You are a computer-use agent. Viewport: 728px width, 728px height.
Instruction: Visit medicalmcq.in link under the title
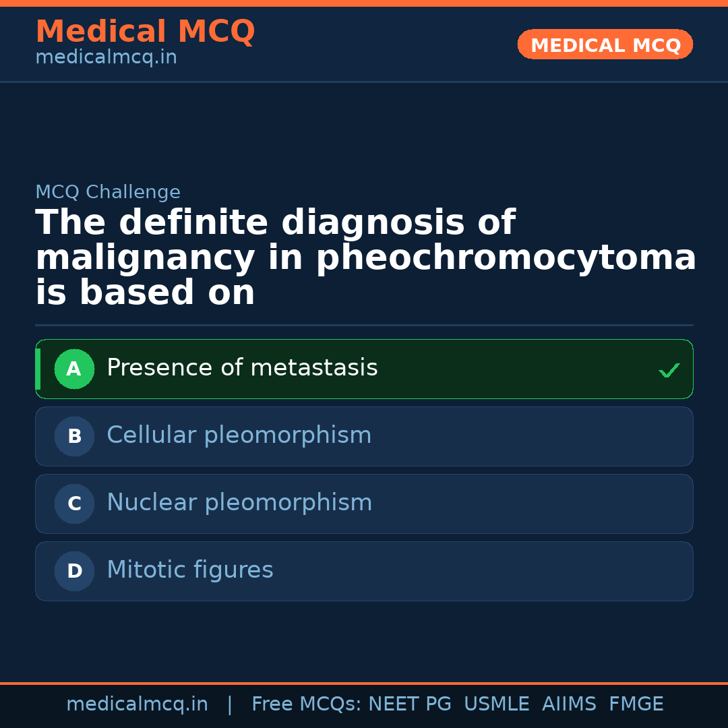[x=106, y=57]
